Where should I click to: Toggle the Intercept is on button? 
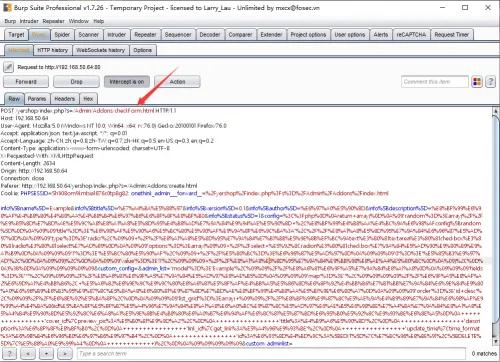tap(127, 82)
